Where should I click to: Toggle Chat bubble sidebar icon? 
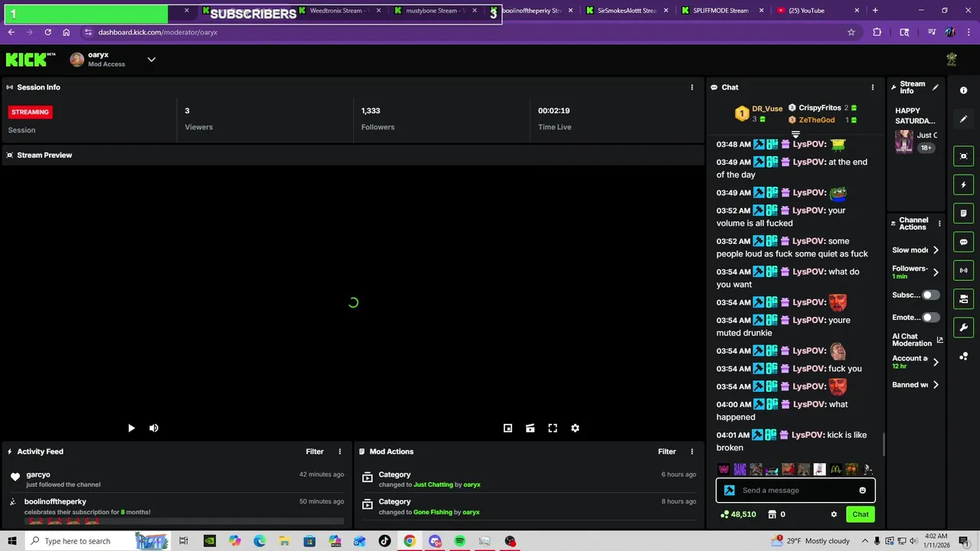tap(963, 242)
